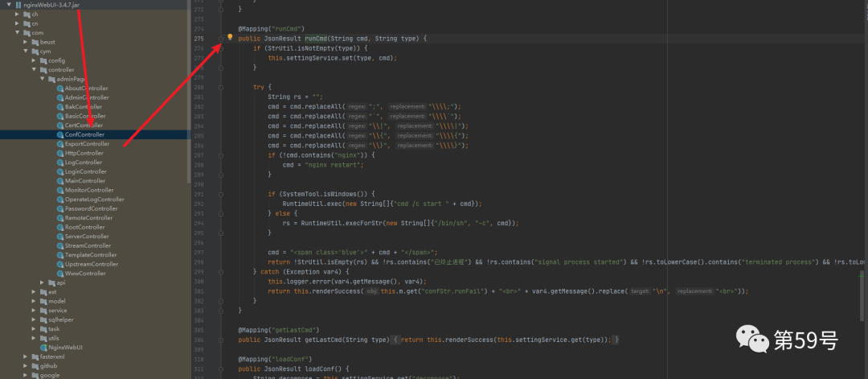Open PasswordController class in tree
This screenshot has width=868, height=379.
coord(92,209)
